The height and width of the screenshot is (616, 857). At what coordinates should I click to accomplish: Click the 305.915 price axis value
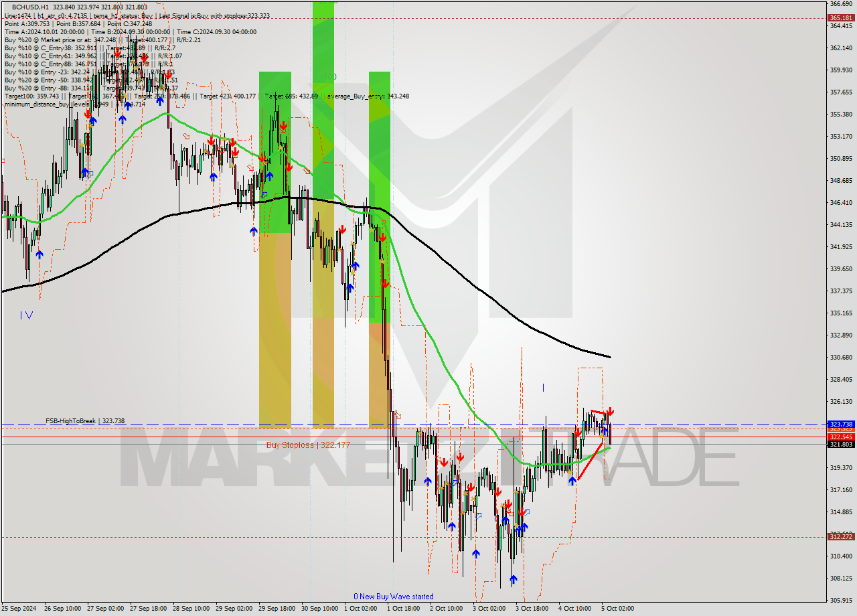coord(840,601)
